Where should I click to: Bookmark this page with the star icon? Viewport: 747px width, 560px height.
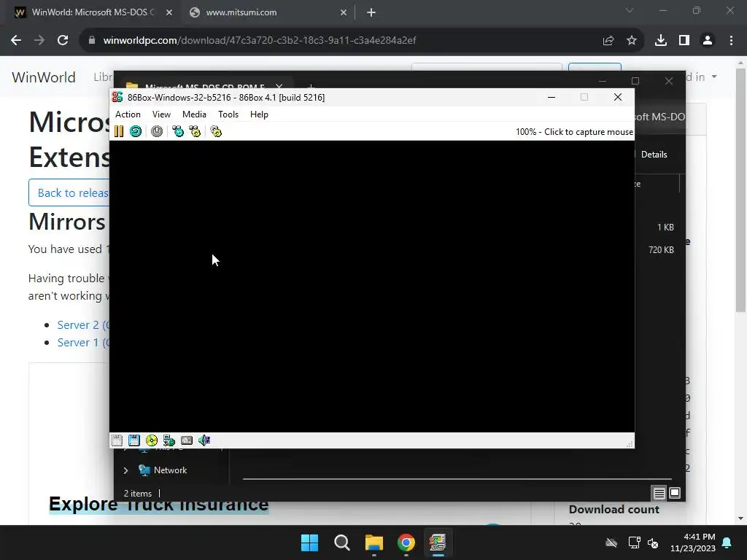(632, 41)
